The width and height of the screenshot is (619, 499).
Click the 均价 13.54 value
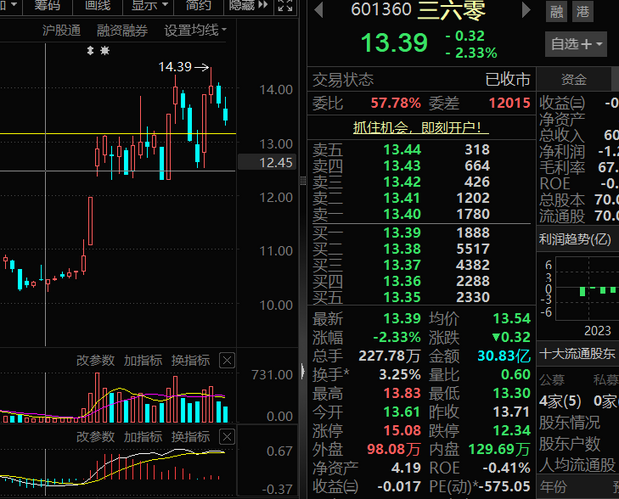512,319
